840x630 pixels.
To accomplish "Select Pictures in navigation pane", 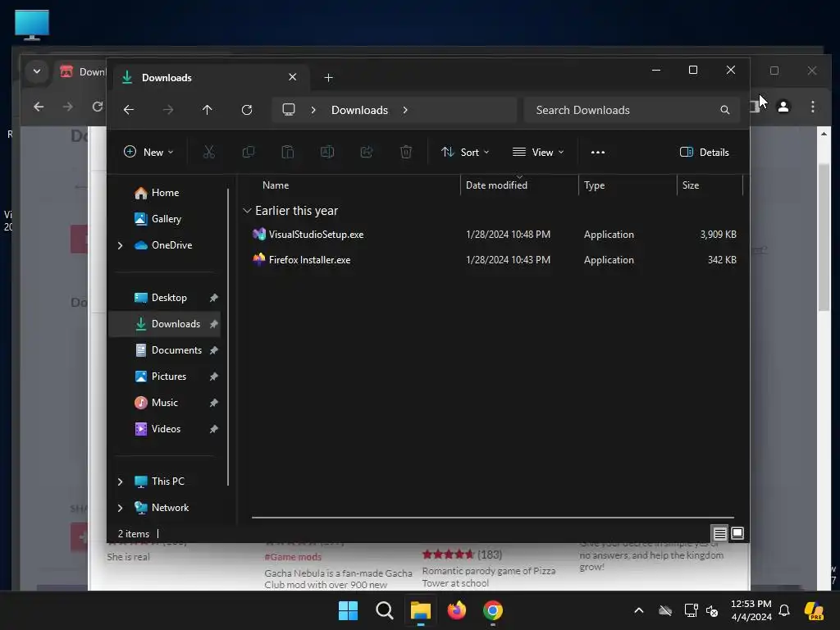I will [x=169, y=377].
